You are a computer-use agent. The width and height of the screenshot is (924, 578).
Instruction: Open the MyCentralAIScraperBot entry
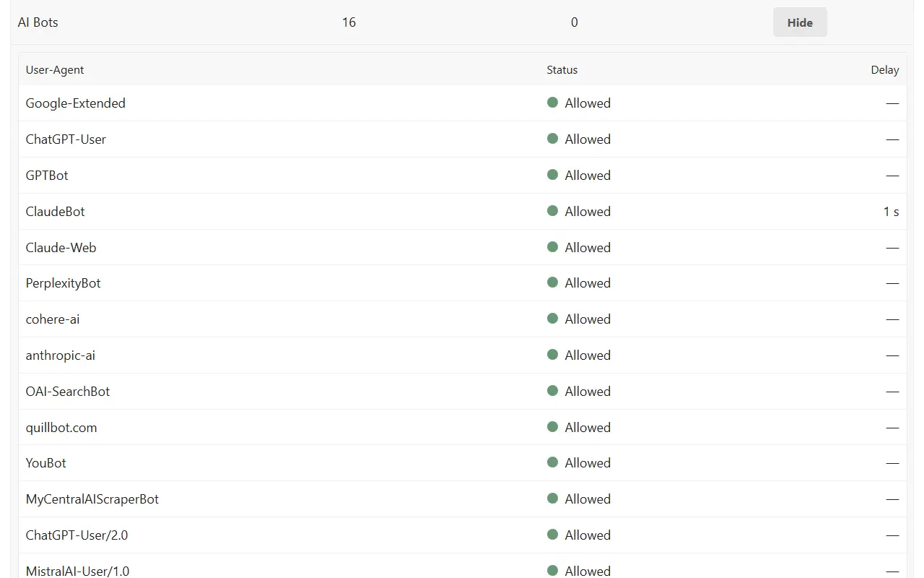click(x=92, y=499)
